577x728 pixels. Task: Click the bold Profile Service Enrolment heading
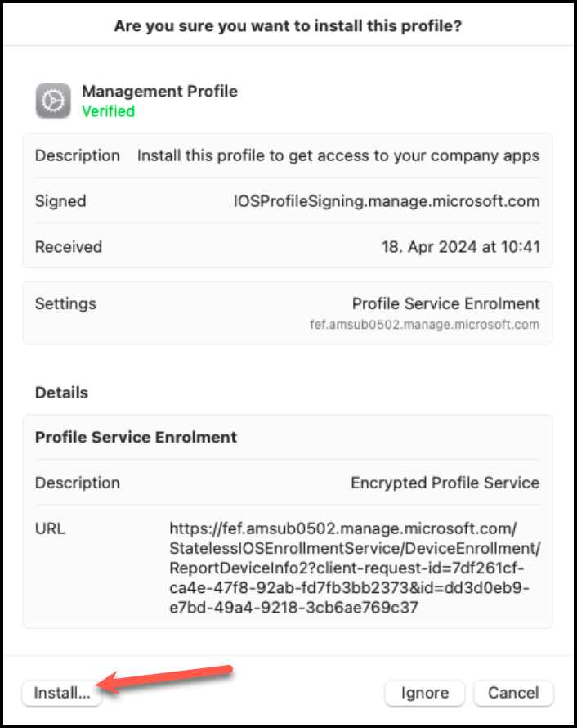tap(136, 437)
